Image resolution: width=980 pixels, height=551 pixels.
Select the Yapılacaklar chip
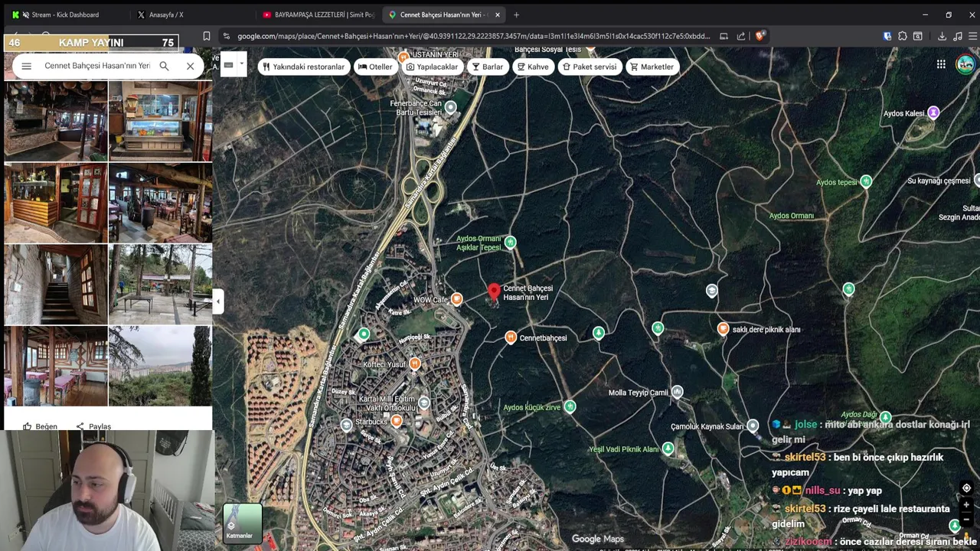point(432,67)
